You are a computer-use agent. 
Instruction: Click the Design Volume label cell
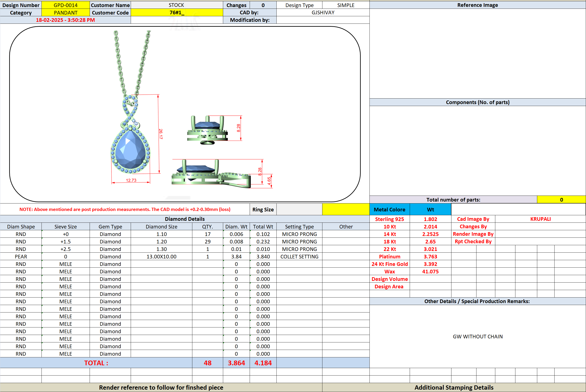tap(390, 279)
